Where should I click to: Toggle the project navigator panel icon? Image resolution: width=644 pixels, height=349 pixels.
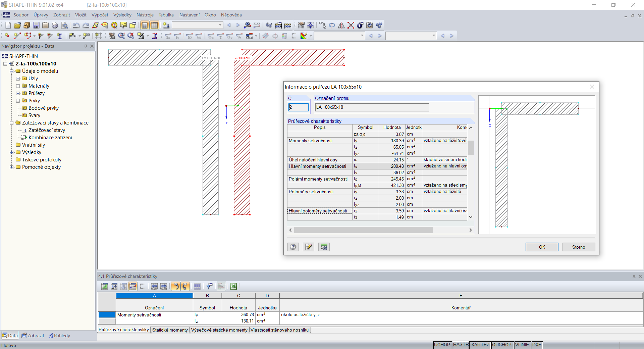tap(145, 25)
